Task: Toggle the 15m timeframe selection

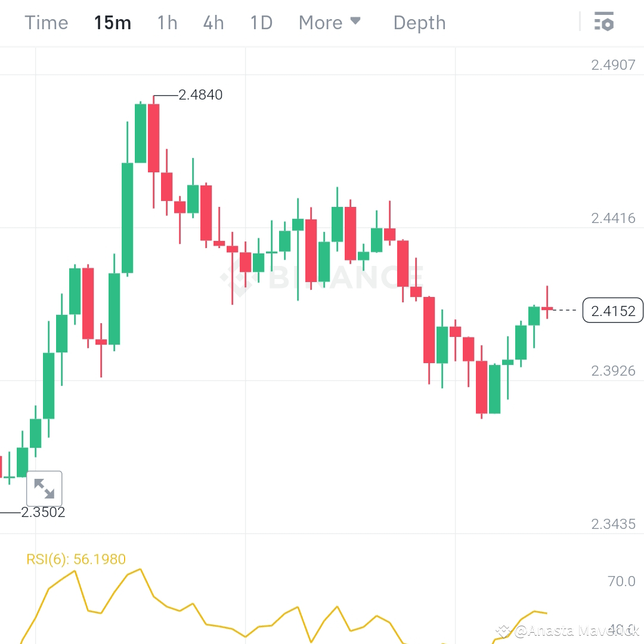Action: pyautogui.click(x=112, y=22)
